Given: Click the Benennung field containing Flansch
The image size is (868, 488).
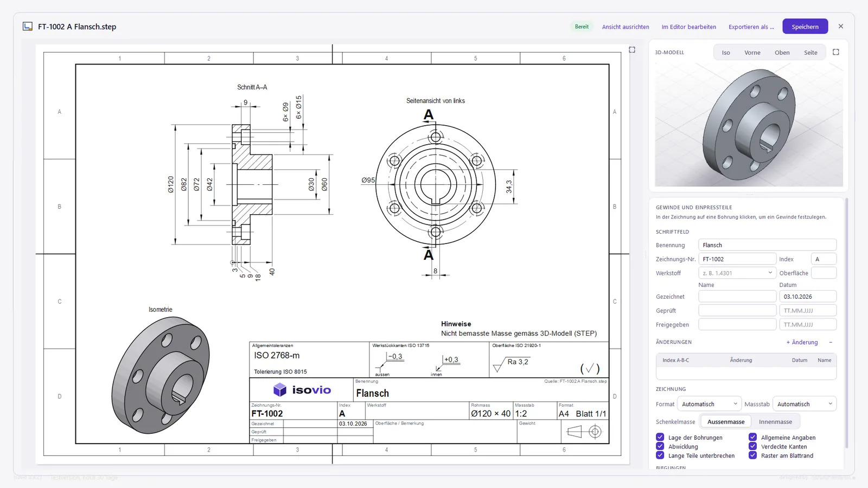Looking at the screenshot, I should [767, 245].
